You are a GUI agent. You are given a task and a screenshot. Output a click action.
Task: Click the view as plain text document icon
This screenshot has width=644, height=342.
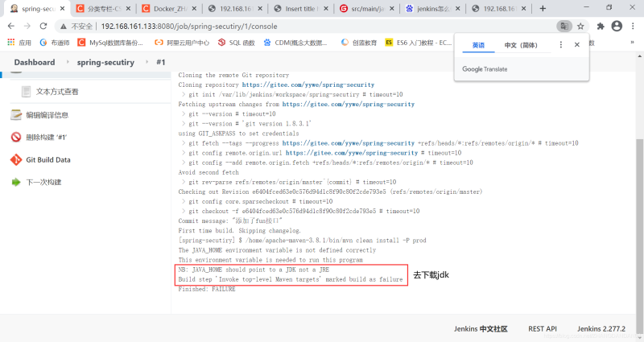[x=27, y=91]
